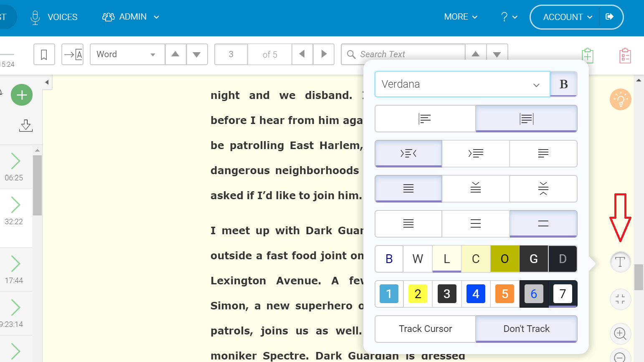Screen dimensions: 644x362
Task: Select highlight color 5 orange
Action: coord(505,294)
